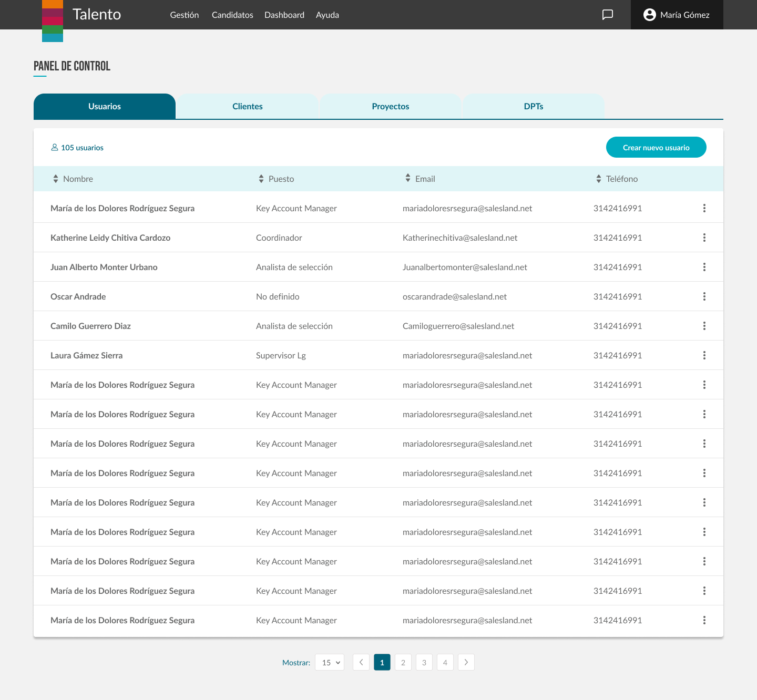Image resolution: width=757 pixels, height=700 pixels.
Task: Open options menu for Katherine Leidy Chitiva Cardozo
Action: coord(704,238)
